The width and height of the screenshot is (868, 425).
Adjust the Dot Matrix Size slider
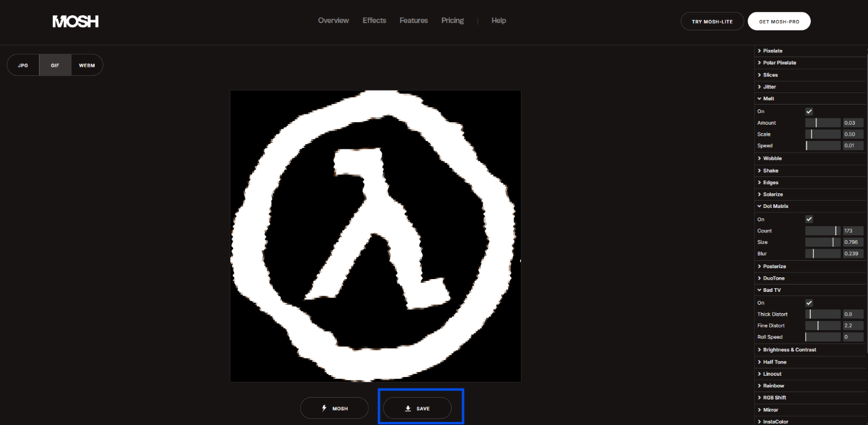pyautogui.click(x=823, y=242)
